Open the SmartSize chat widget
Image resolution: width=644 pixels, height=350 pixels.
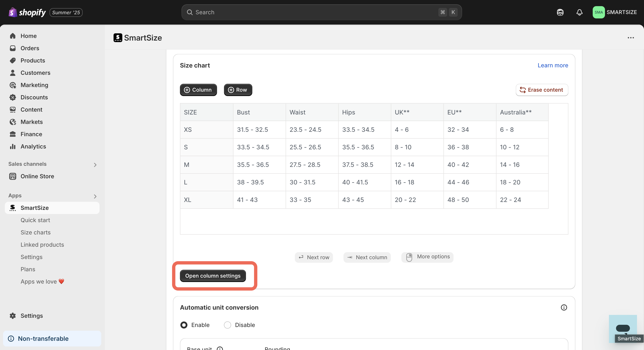[623, 329]
